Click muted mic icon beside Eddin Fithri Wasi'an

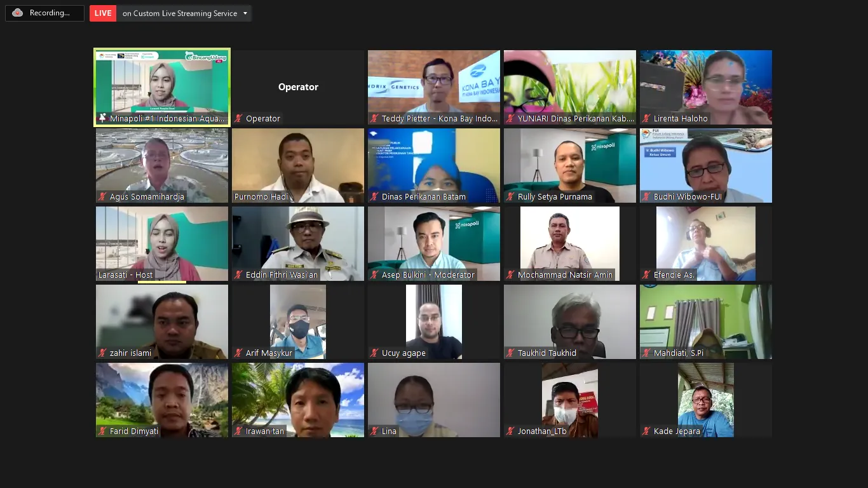pos(239,274)
